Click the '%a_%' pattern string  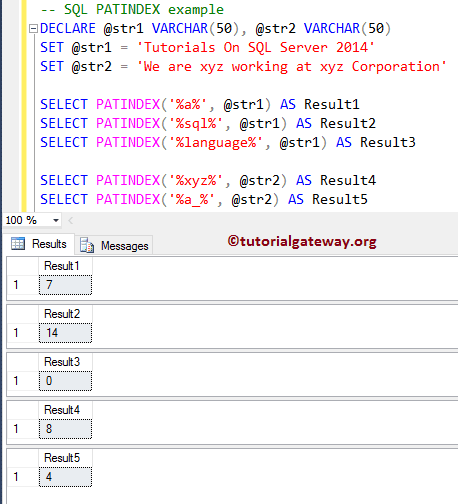[192, 200]
